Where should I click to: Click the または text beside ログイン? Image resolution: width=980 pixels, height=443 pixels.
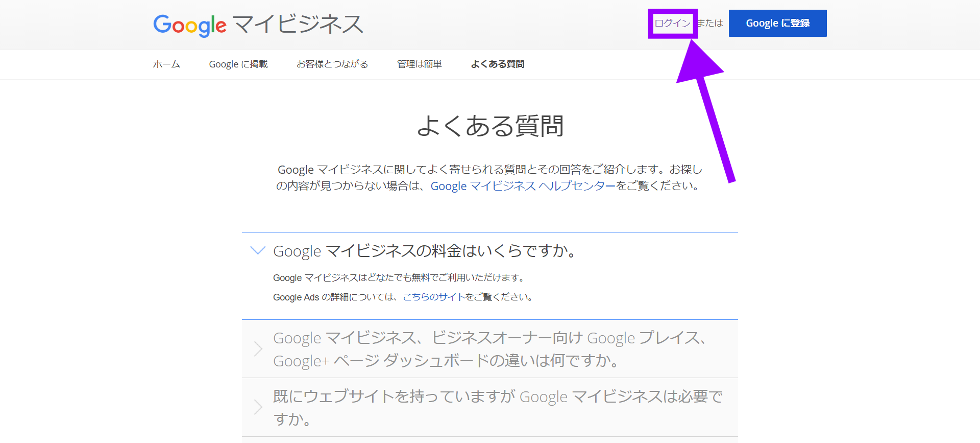point(710,24)
